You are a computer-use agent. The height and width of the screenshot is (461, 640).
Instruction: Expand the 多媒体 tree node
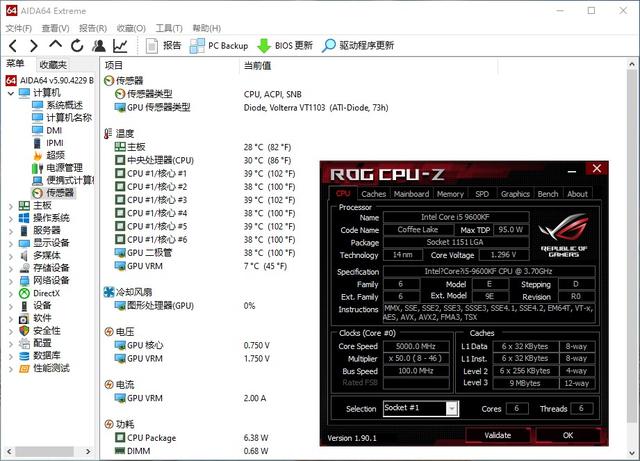tap(11, 256)
